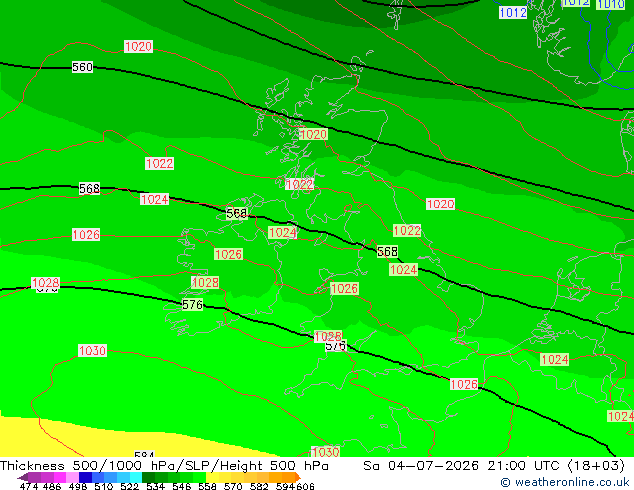Click the legend value 486
Image resolution: width=634 pixels, height=490 pixels.
pos(52,486)
